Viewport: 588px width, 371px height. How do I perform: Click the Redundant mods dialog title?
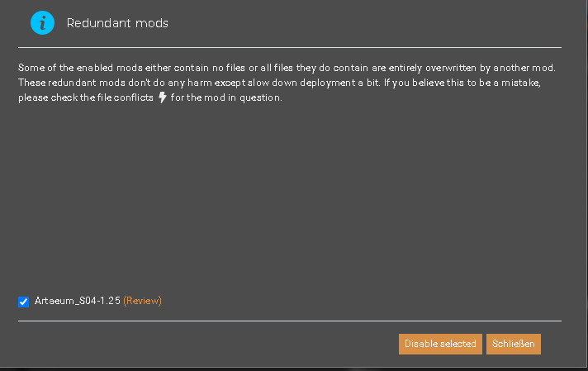point(117,23)
